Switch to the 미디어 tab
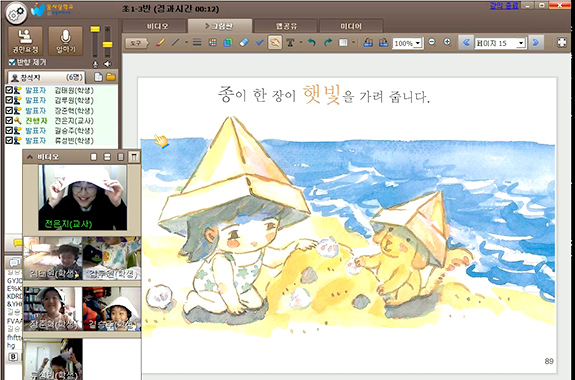The height and width of the screenshot is (380, 575). [x=351, y=26]
